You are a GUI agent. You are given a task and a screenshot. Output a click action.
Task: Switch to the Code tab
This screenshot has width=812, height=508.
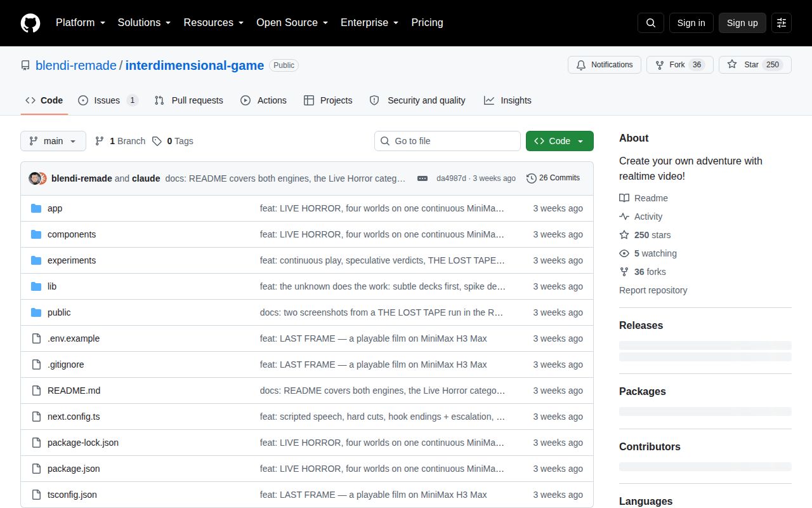(44, 100)
